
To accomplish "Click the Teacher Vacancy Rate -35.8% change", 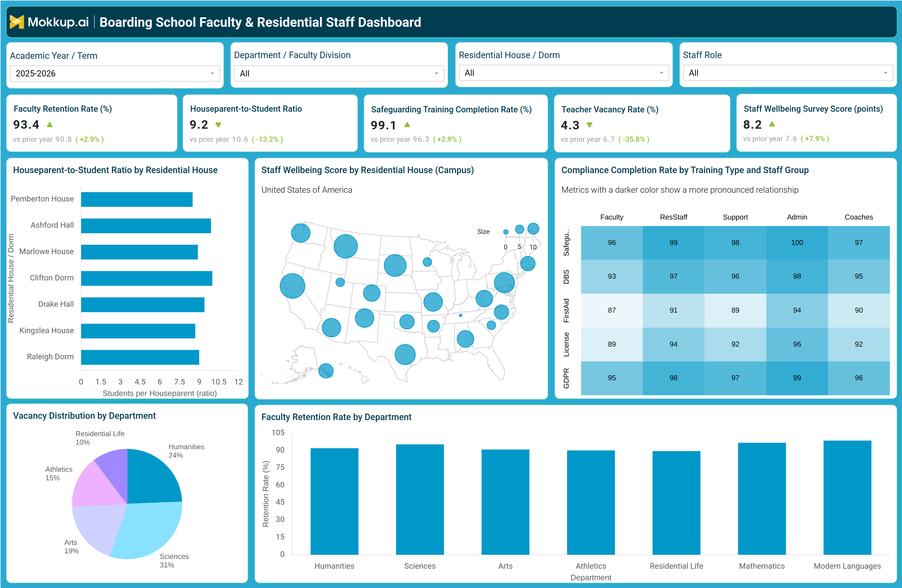I will click(x=634, y=139).
